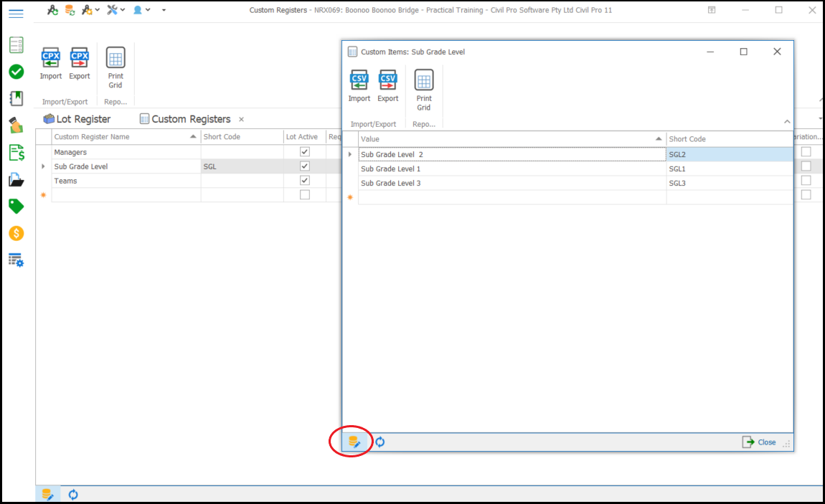Click CSV Import in Custom Items dialog
The height and width of the screenshot is (504, 825).
359,85
